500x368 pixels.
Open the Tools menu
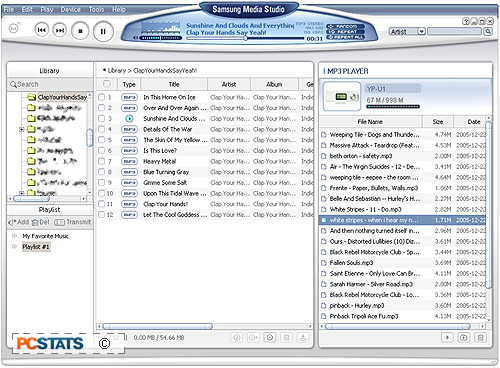pos(97,10)
